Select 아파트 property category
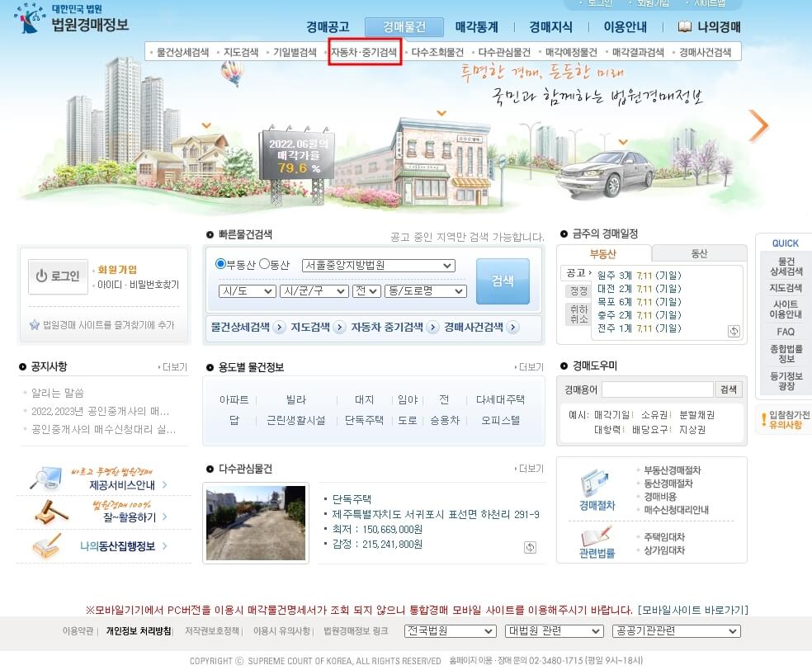 [x=234, y=399]
